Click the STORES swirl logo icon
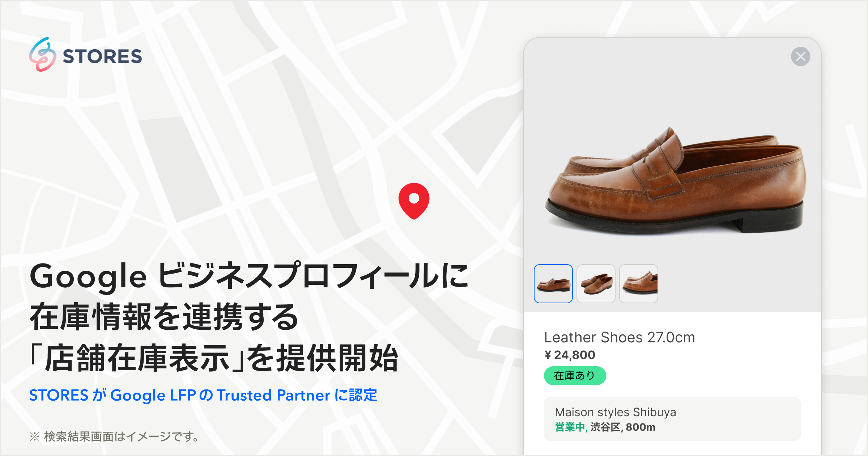 [x=43, y=55]
